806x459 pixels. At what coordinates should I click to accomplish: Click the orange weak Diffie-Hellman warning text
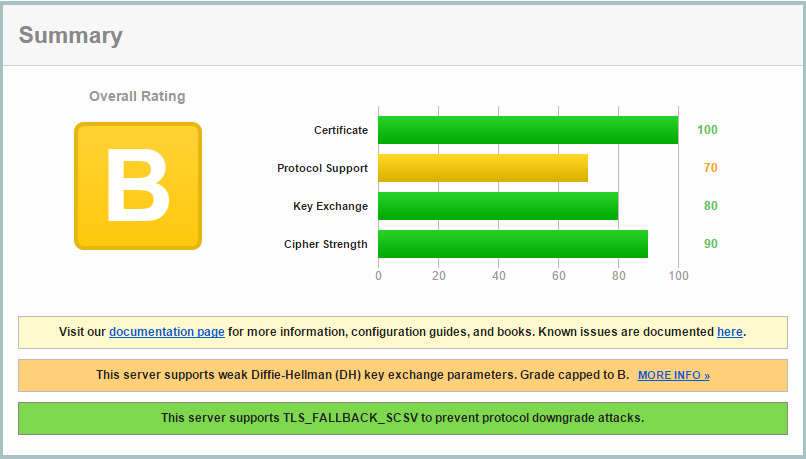(362, 375)
